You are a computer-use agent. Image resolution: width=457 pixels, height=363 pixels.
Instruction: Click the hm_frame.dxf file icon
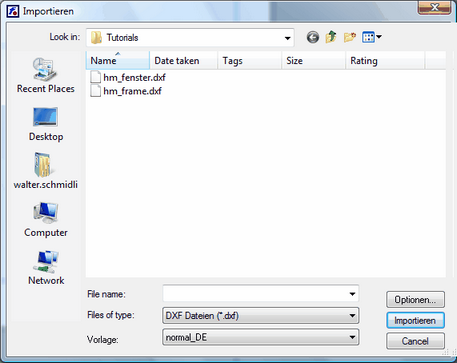(x=96, y=91)
